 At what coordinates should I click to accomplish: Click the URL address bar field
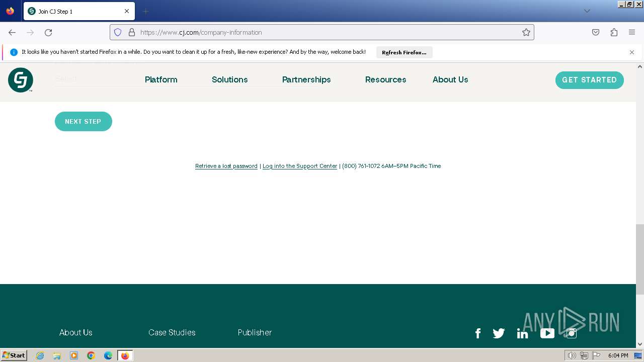click(322, 32)
